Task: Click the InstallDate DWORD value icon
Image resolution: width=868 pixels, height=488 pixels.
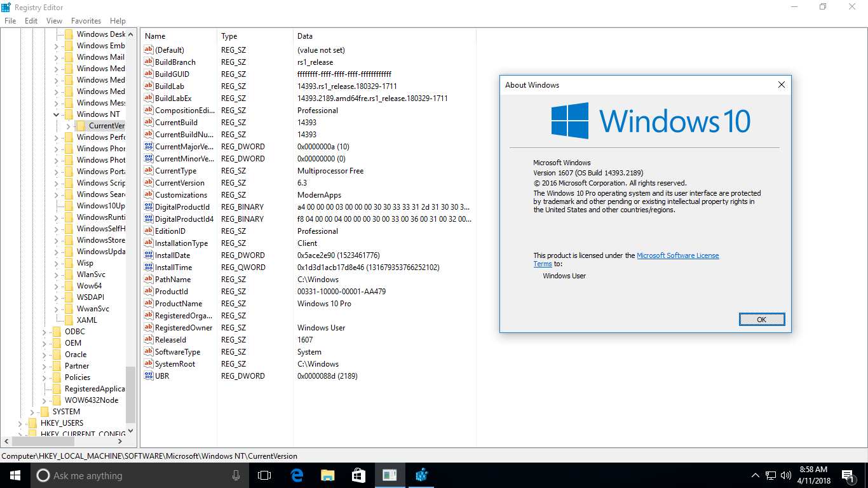Action: (149, 255)
